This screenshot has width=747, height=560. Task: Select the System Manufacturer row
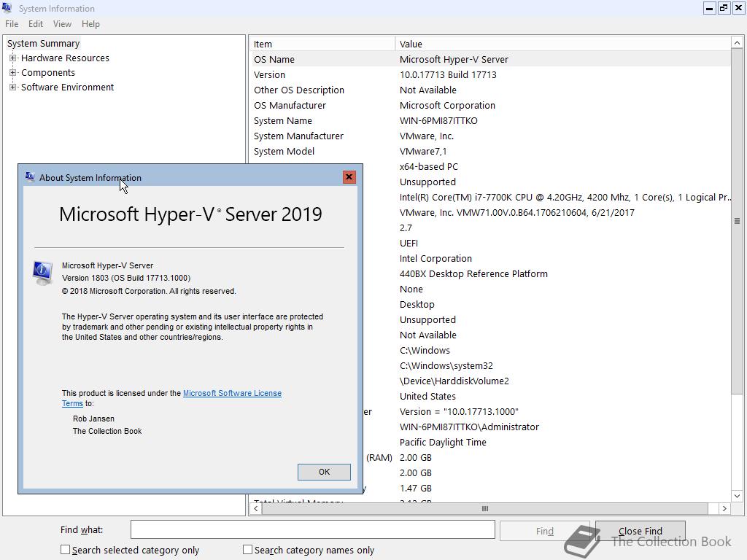click(x=489, y=136)
